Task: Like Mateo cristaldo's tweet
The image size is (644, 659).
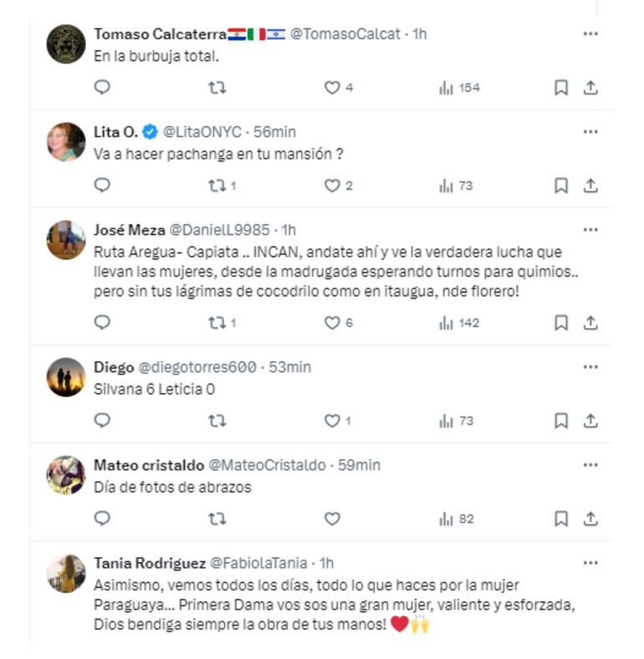Action: click(x=332, y=519)
